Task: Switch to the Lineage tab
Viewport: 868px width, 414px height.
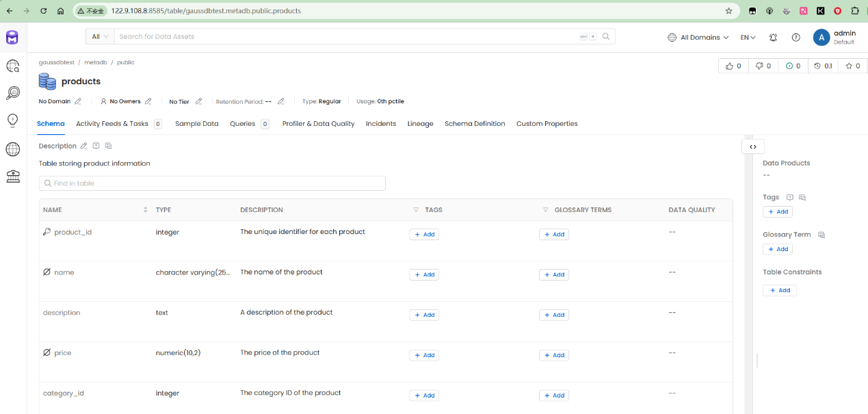Action: [x=420, y=124]
